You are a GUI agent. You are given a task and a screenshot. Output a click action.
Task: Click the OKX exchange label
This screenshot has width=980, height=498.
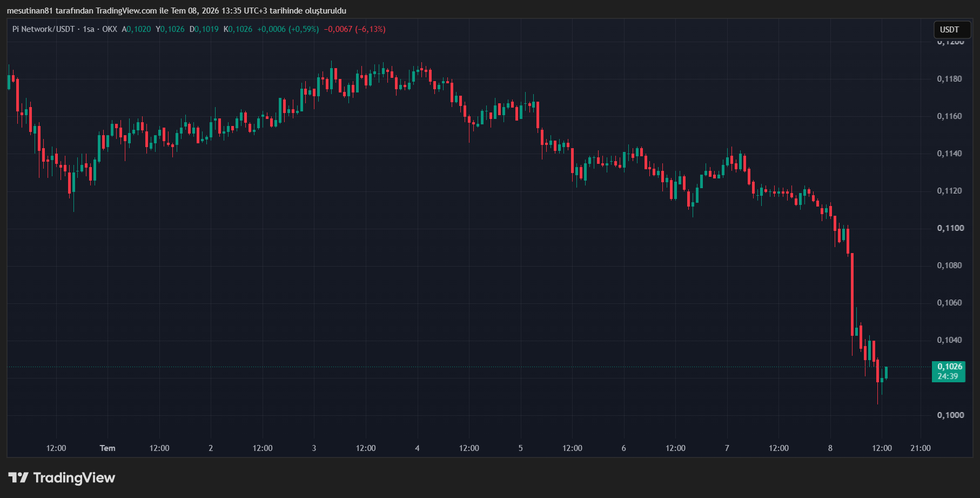[x=110, y=29]
